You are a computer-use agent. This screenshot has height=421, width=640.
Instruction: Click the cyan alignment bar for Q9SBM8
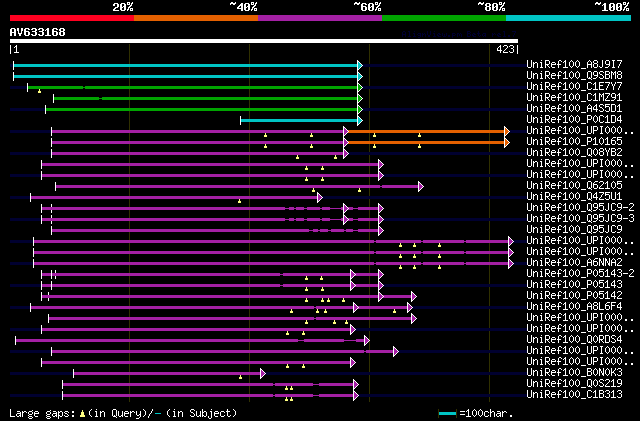tap(186, 76)
